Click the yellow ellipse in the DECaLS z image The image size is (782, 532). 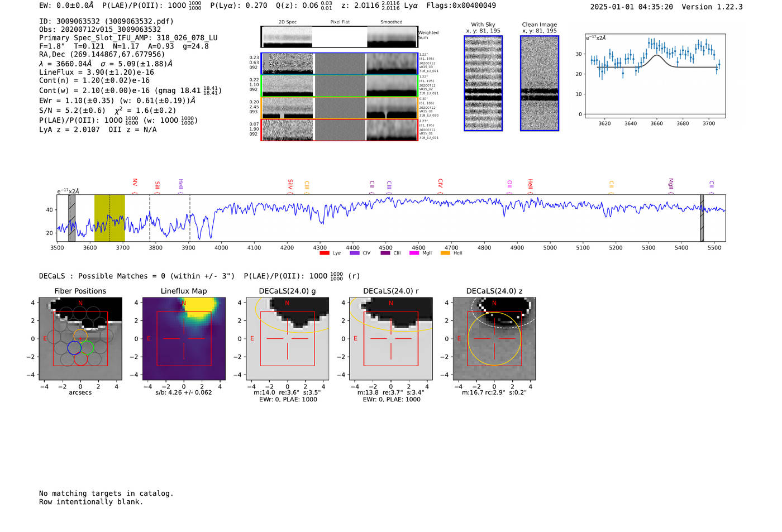pos(494,339)
